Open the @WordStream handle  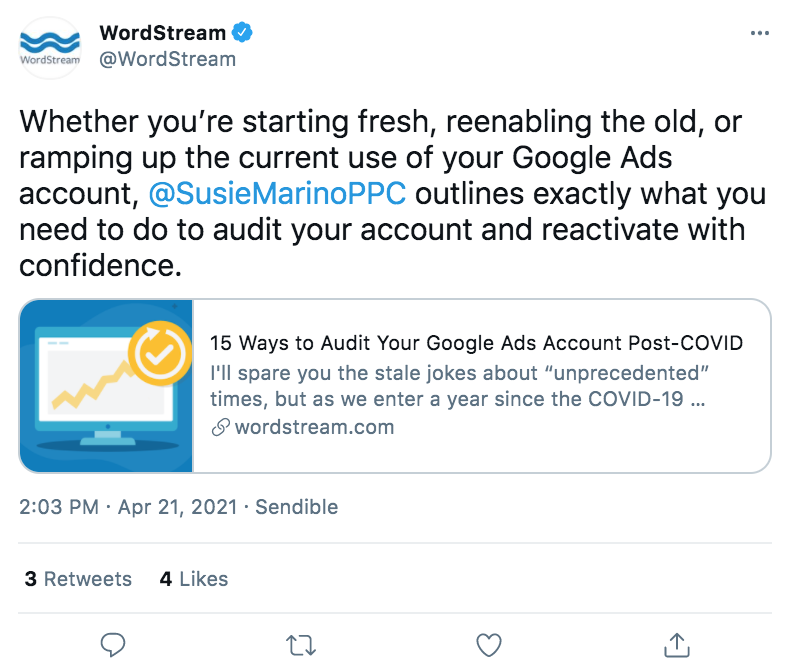point(167,59)
